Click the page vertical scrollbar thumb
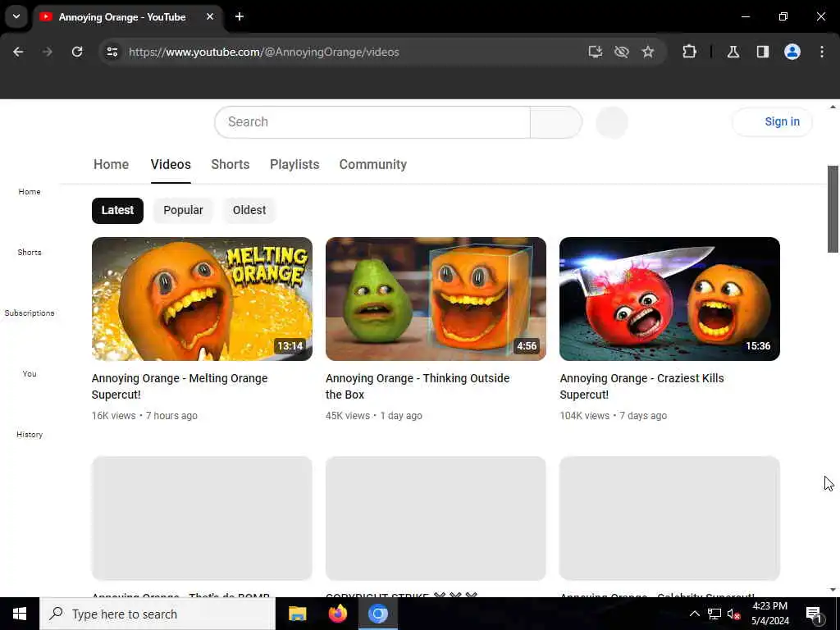This screenshot has height=630, width=840. tap(833, 209)
